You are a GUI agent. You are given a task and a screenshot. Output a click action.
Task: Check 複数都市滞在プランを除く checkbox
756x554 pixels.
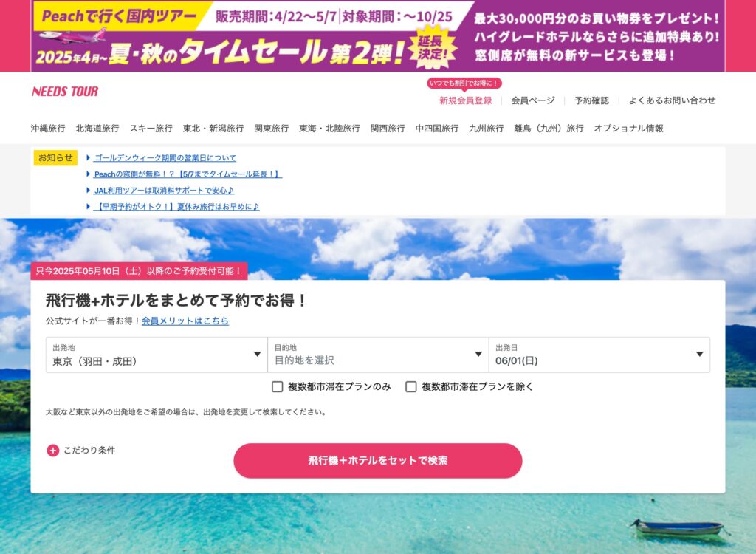410,386
